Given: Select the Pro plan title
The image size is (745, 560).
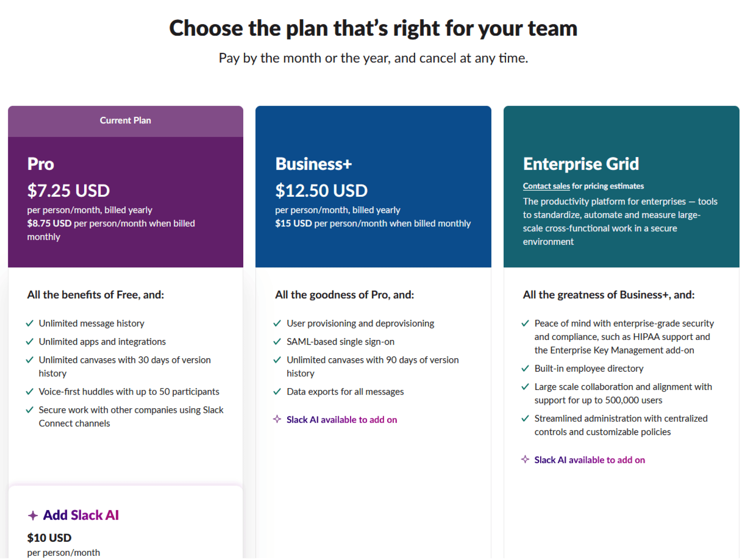Looking at the screenshot, I should [40, 164].
